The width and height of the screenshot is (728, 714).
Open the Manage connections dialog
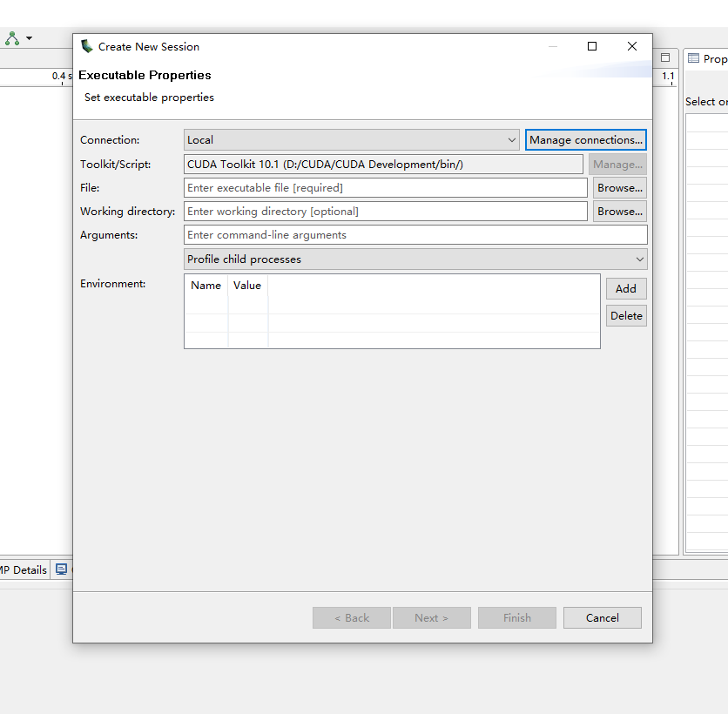coord(585,139)
